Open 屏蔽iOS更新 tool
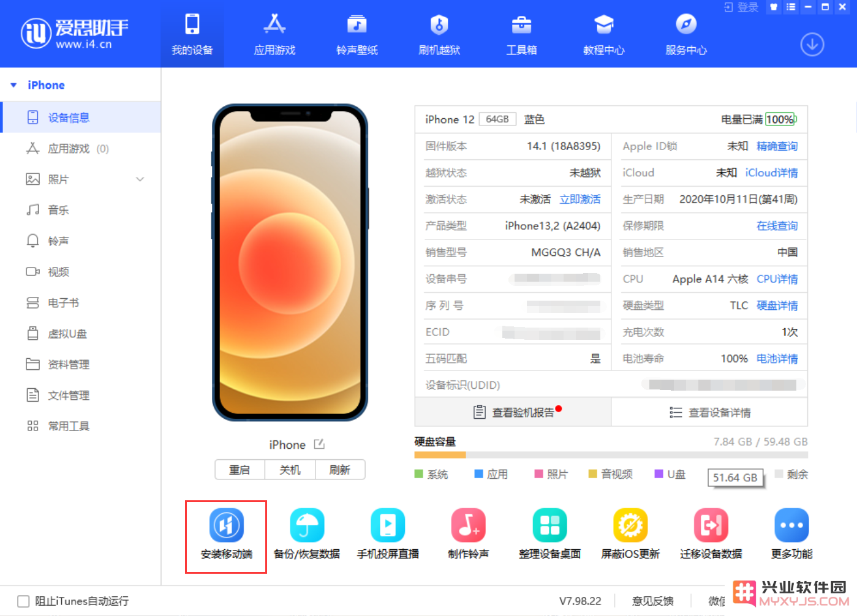This screenshot has height=616, width=857. [x=630, y=534]
